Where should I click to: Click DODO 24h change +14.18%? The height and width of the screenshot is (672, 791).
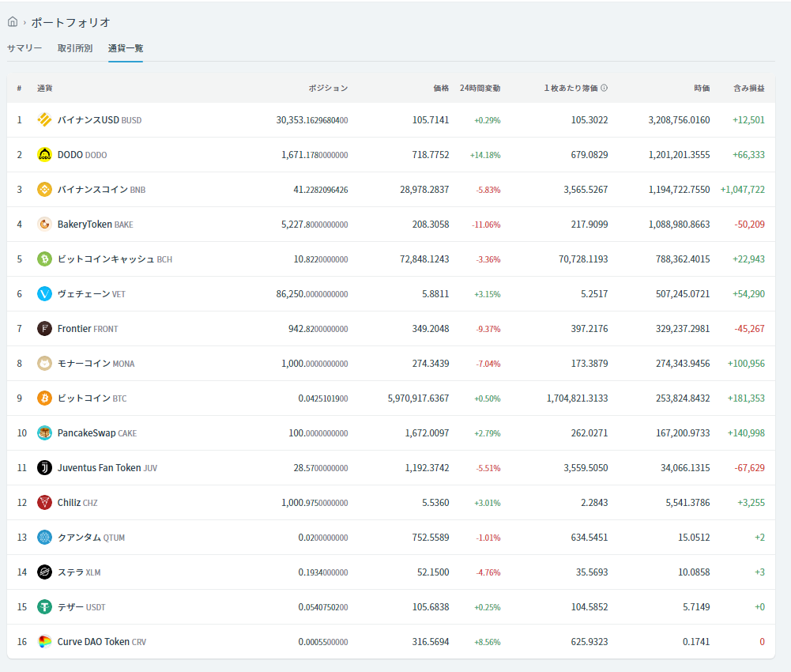(485, 155)
